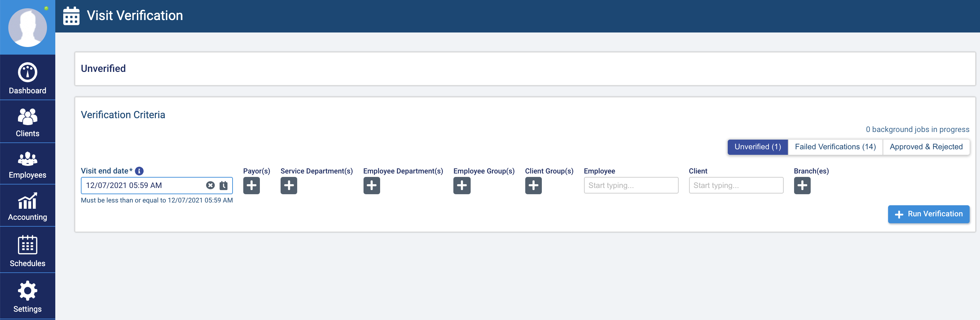Add an Employee Department filter
Viewport: 980px width, 320px height.
pos(371,186)
